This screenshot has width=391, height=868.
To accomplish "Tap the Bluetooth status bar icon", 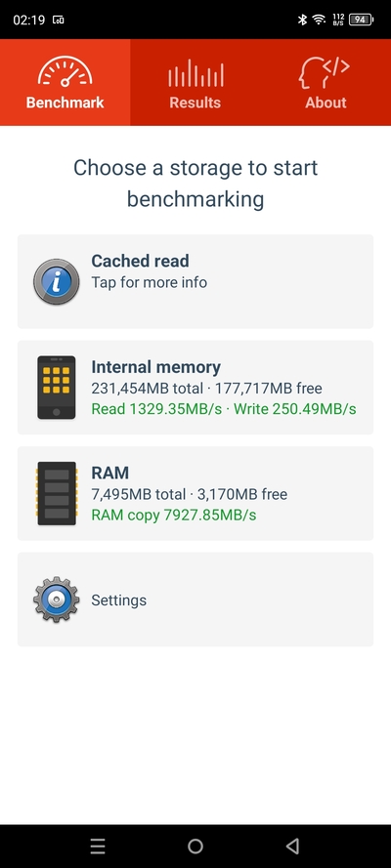I will point(302,20).
